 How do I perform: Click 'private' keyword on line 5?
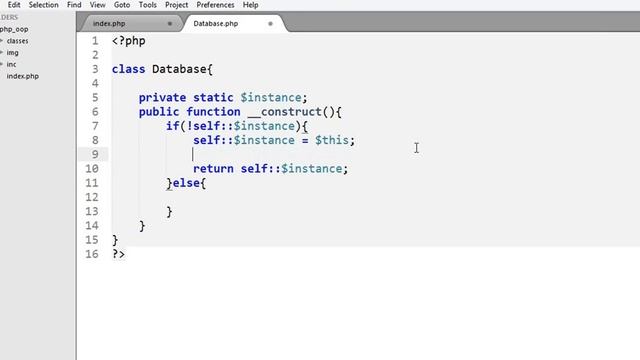(x=162, y=98)
